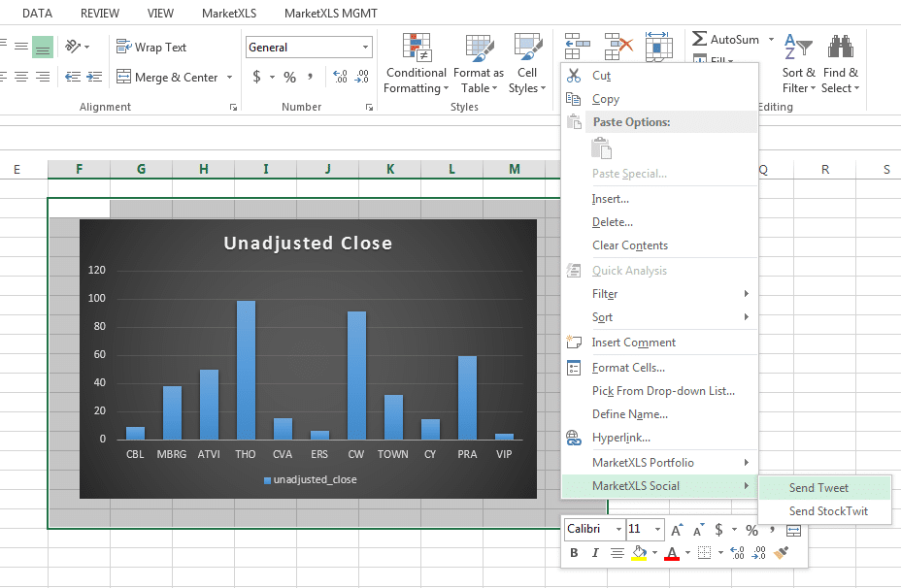Click the Paste option clipboard icon
The image size is (901, 588).
601,148
